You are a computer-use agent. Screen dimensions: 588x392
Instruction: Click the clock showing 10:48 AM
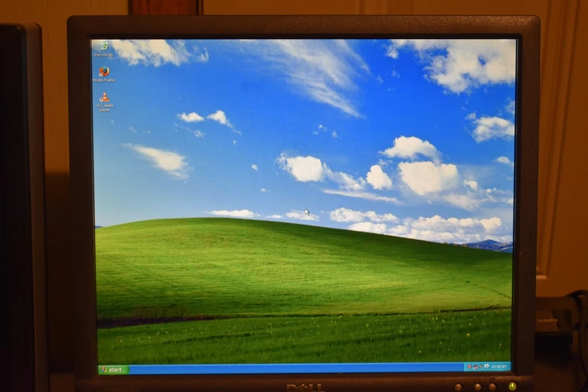(499, 366)
